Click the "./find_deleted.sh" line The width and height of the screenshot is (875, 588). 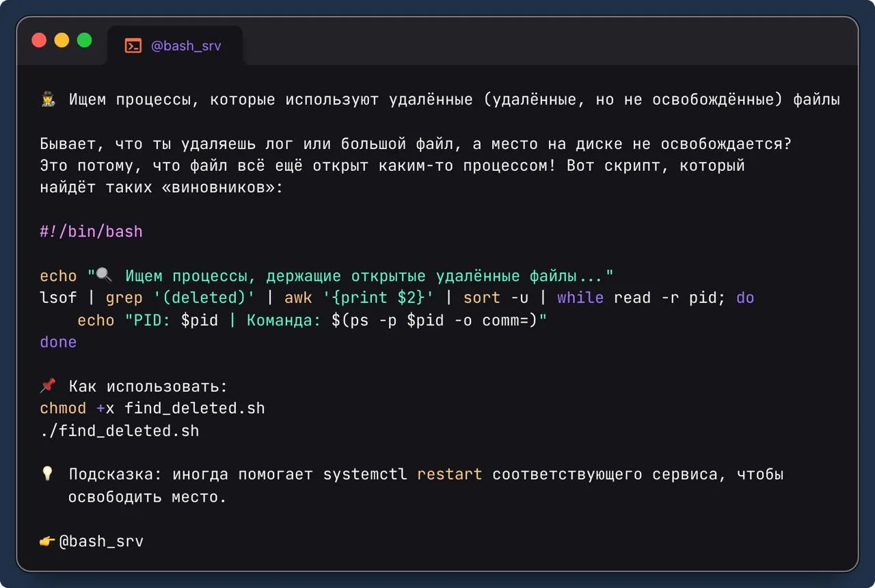click(x=120, y=431)
